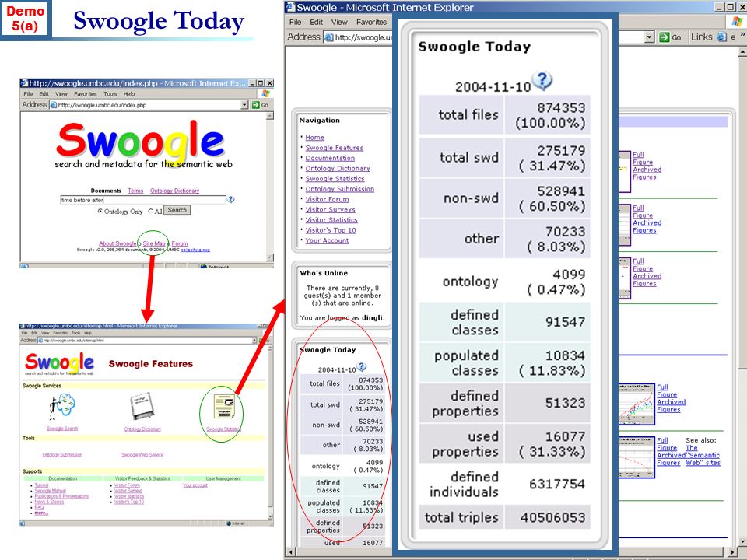Open the ebiquity group link

pyautogui.click(x=195, y=250)
